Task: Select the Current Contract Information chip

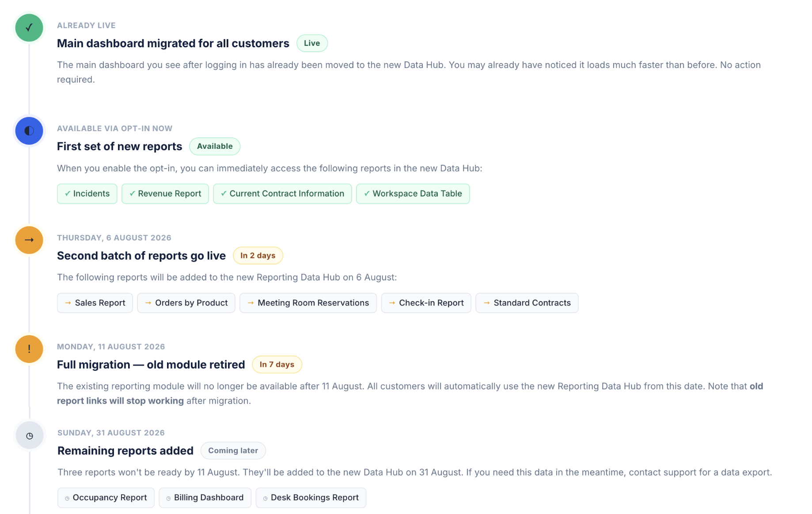Action: [282, 194]
